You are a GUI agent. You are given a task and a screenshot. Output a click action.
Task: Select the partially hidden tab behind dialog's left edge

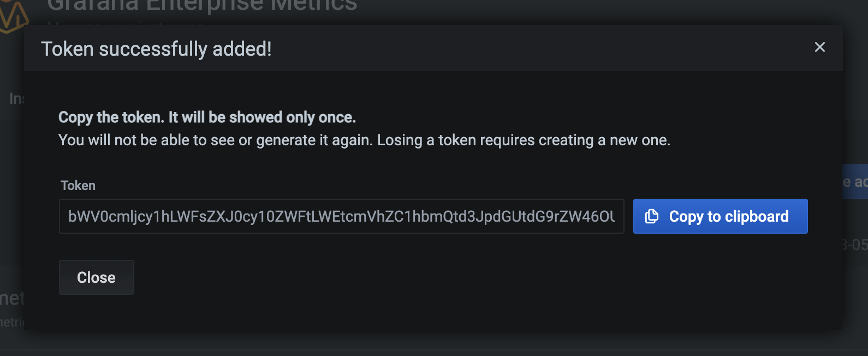(x=15, y=98)
